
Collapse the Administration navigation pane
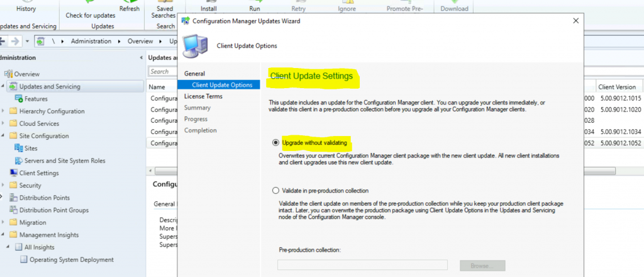[x=142, y=58]
